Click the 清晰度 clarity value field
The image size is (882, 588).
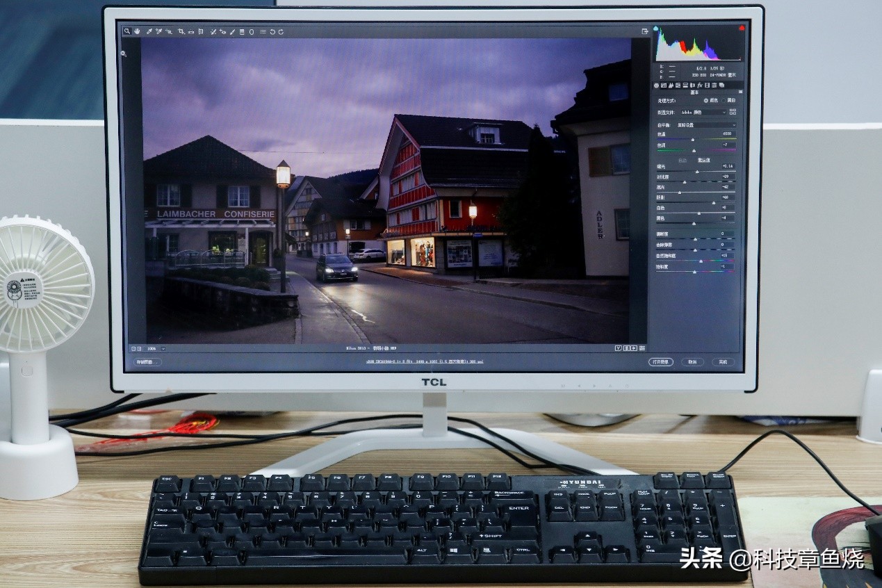(x=728, y=234)
